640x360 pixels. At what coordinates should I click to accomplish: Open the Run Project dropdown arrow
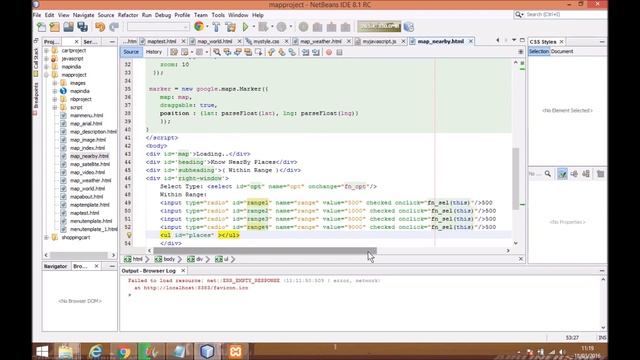point(253,27)
